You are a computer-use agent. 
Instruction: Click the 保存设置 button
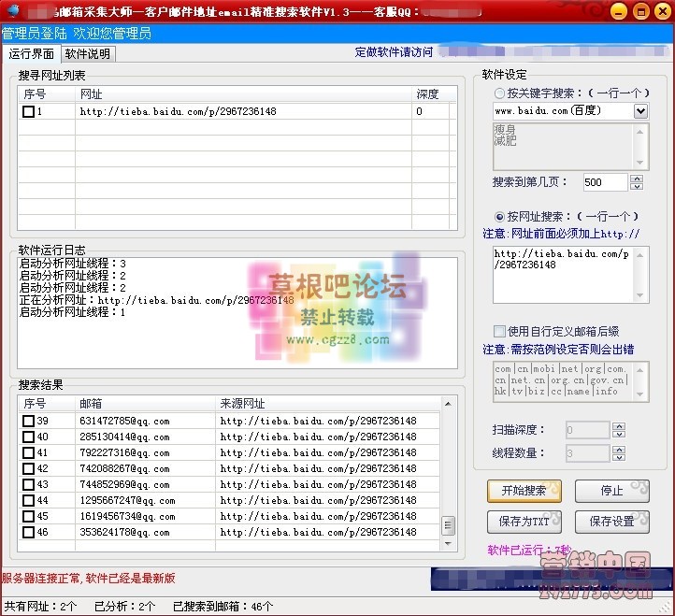coord(611,521)
